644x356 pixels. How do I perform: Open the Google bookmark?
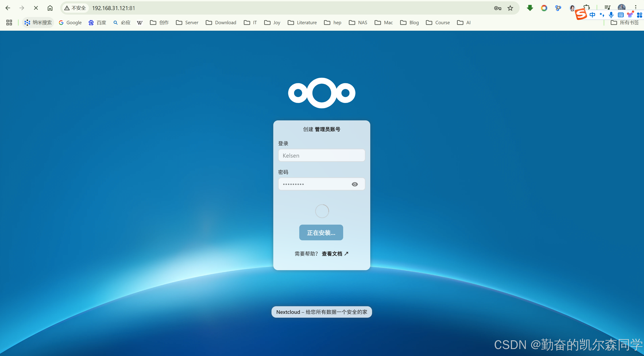pyautogui.click(x=70, y=22)
